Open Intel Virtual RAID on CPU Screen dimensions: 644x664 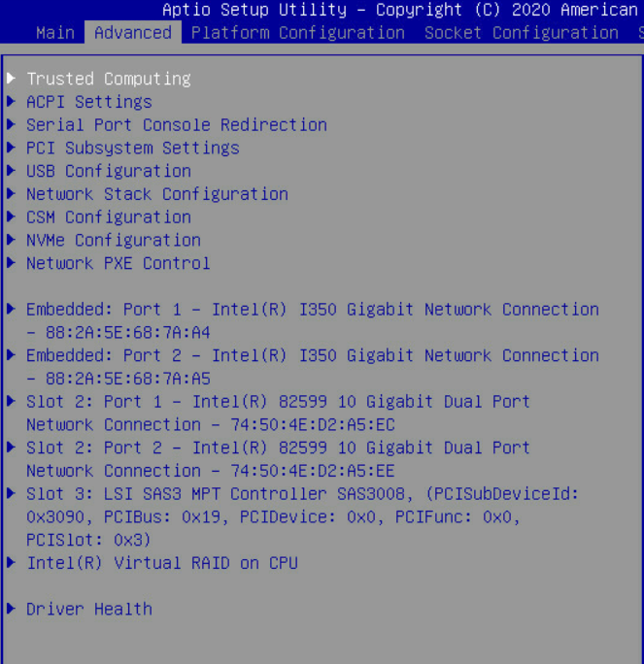click(x=161, y=563)
